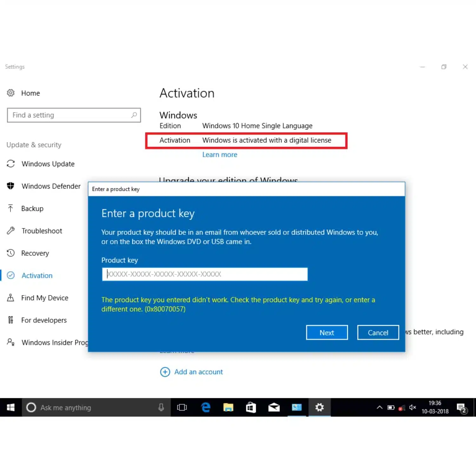Select Find My Device in the sidebar

coord(45,298)
